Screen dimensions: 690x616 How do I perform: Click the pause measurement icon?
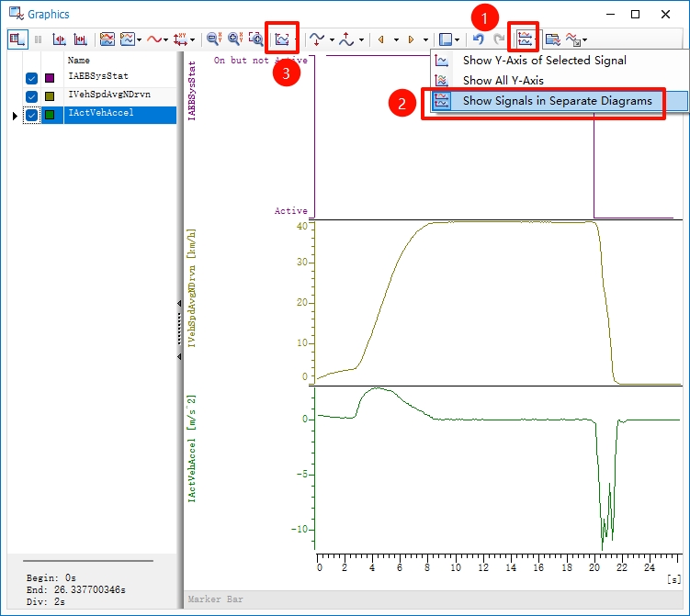pos(39,39)
